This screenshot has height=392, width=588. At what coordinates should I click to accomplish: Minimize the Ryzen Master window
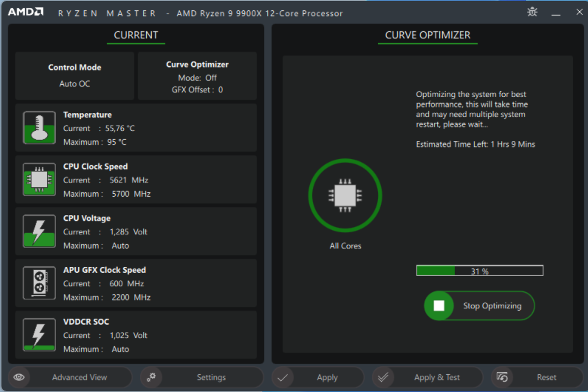tap(556, 13)
